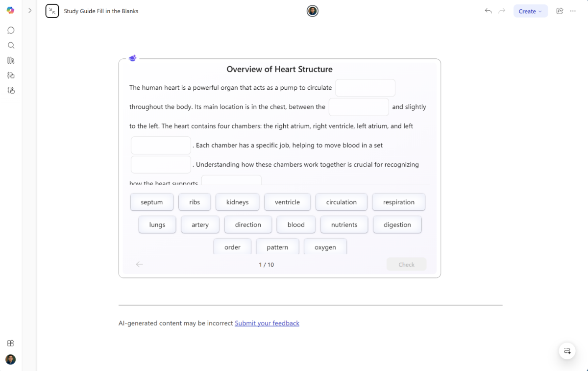Select the 'septum' word chip
The height and width of the screenshot is (371, 588).
[x=152, y=202]
